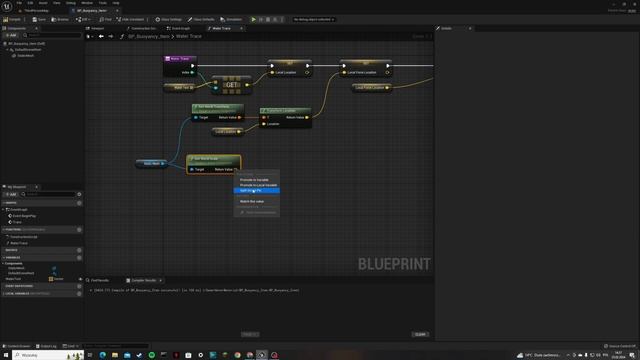
Task: Open the Diff dropdown in toolbar
Action: (83, 20)
